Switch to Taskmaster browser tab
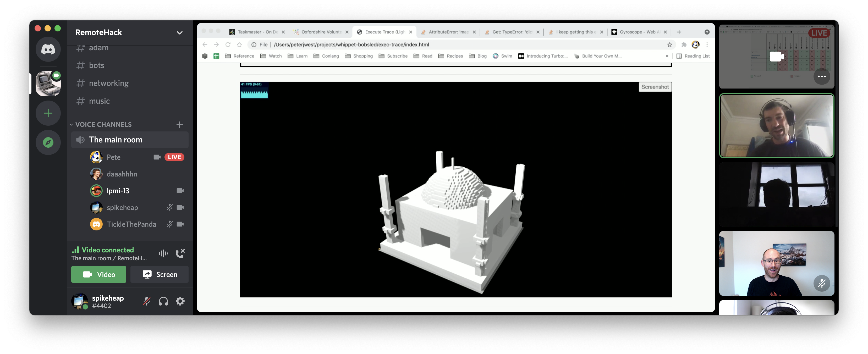Image resolution: width=868 pixels, height=354 pixels. coord(257,32)
